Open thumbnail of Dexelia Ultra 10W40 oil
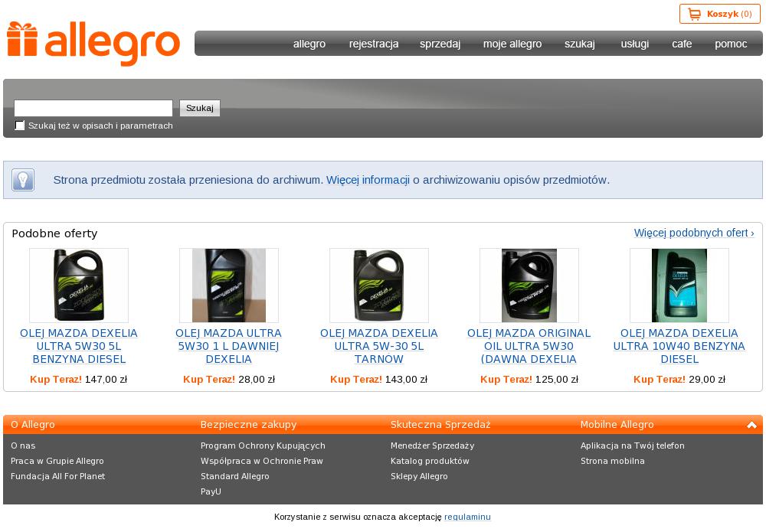The width and height of the screenshot is (766, 532). pos(679,285)
